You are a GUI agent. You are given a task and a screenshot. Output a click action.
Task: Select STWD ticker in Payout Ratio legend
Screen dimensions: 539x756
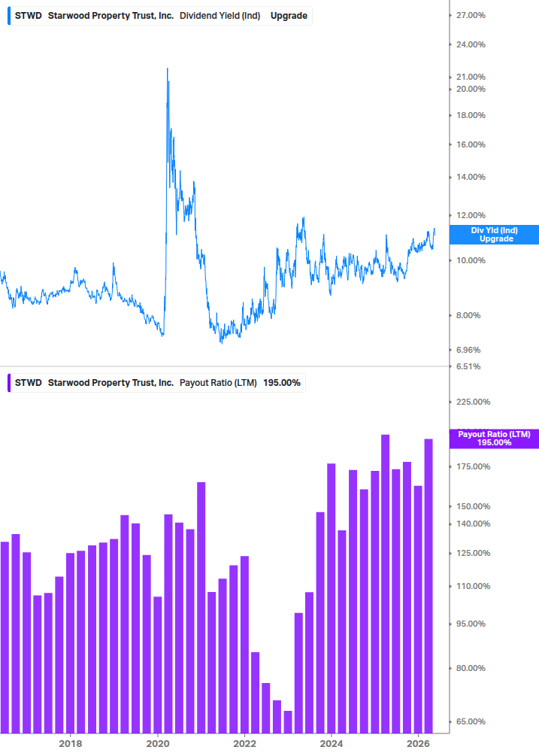coord(29,383)
